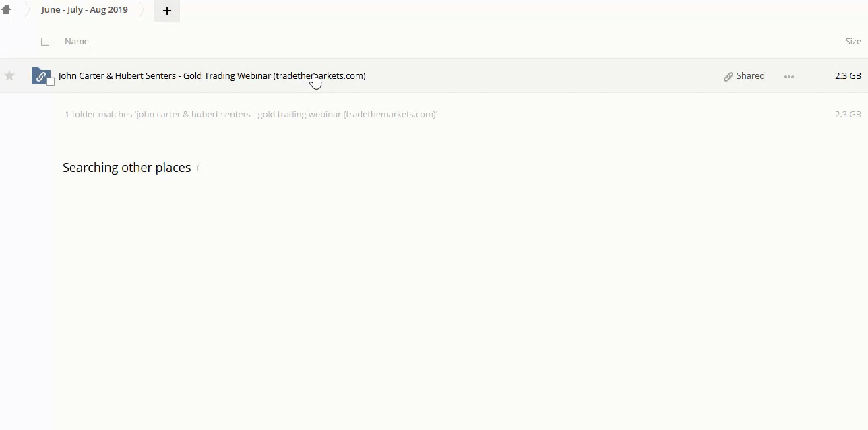Star the Gold Trading Webinar folder as favorite
The width and height of the screenshot is (868, 430).
tap(9, 75)
